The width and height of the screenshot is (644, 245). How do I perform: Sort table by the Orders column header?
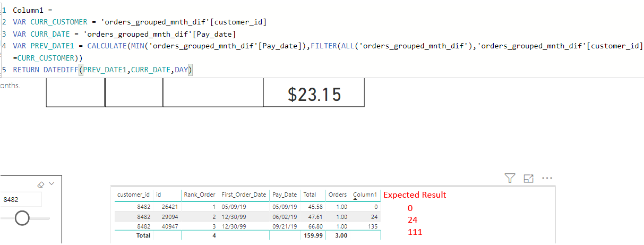point(338,195)
